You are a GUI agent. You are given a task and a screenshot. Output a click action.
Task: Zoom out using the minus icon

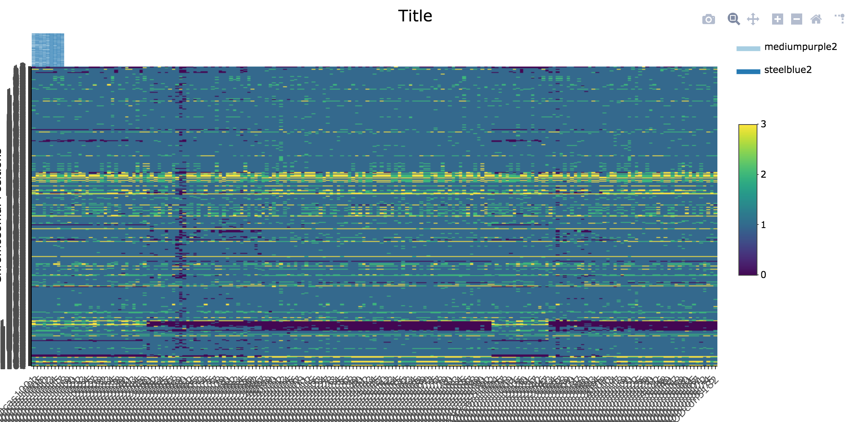[x=797, y=19]
